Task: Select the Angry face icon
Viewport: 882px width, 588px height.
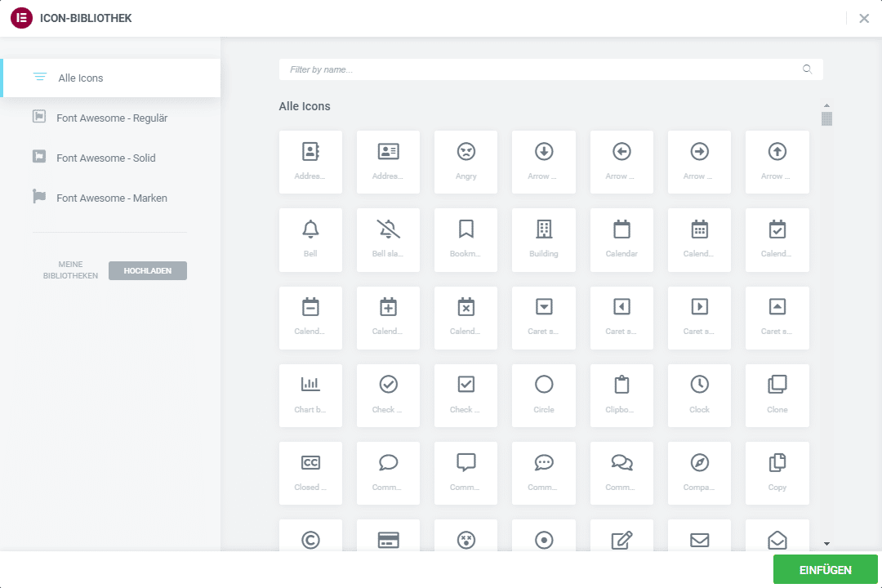Action: click(465, 162)
